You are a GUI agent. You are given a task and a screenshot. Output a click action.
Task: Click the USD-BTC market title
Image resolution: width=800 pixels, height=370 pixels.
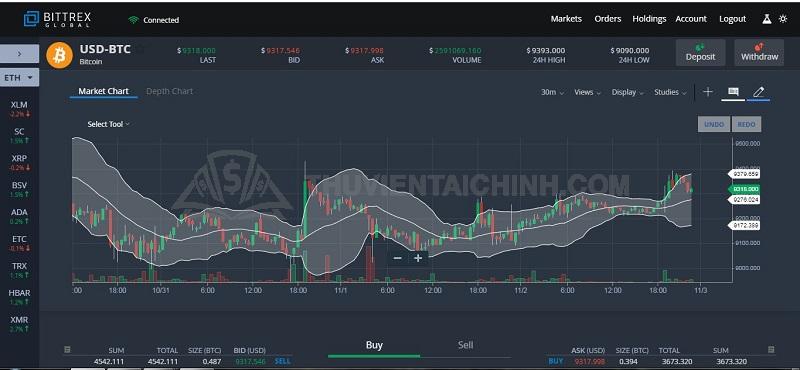pos(105,50)
